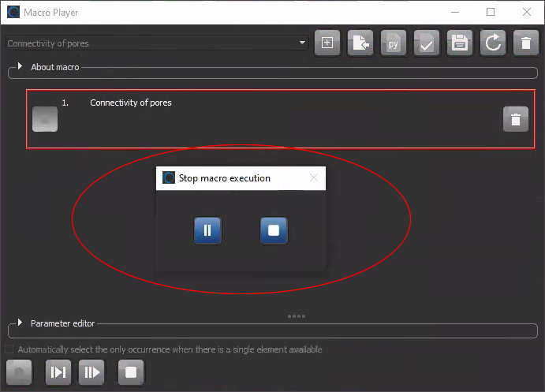545x392 pixels.
Task: Click the skip-to-next step playback button
Action: point(58,372)
